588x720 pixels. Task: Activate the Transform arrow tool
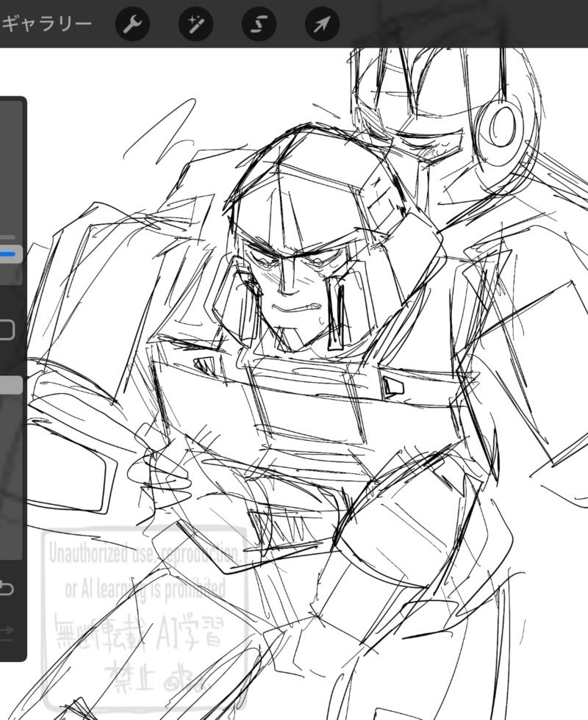[x=322, y=24]
